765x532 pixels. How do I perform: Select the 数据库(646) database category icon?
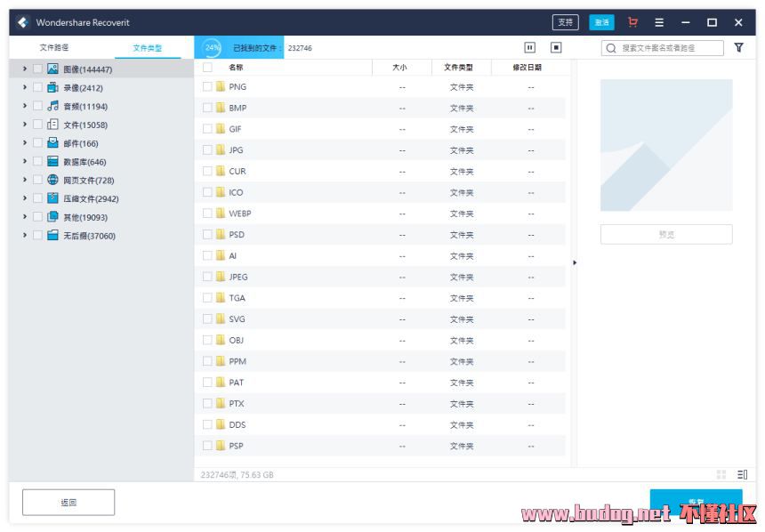[52, 162]
